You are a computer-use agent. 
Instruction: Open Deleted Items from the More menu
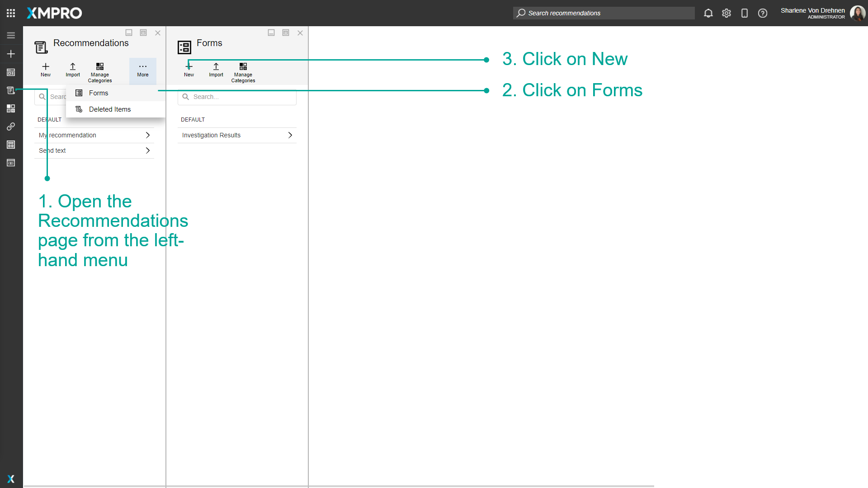point(109,109)
